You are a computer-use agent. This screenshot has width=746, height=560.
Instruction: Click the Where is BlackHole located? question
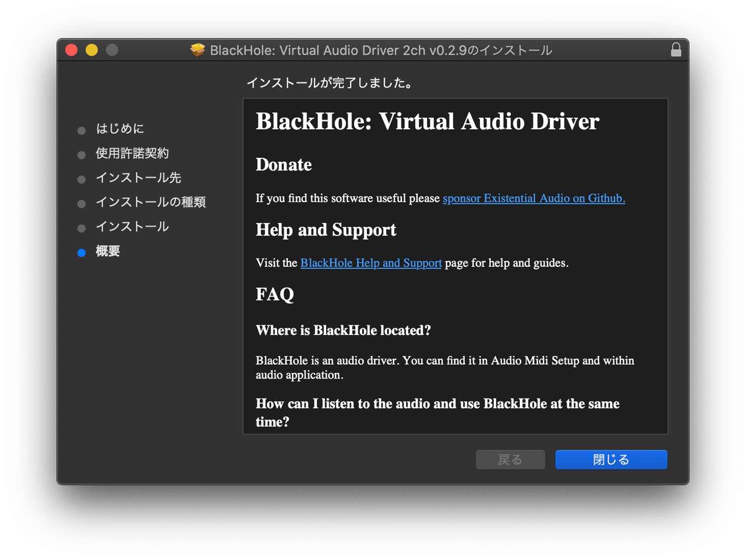tap(343, 330)
